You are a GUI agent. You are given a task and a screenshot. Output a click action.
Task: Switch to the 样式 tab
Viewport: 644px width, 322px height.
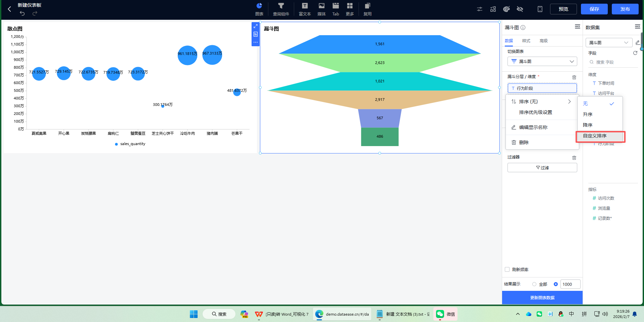click(526, 41)
